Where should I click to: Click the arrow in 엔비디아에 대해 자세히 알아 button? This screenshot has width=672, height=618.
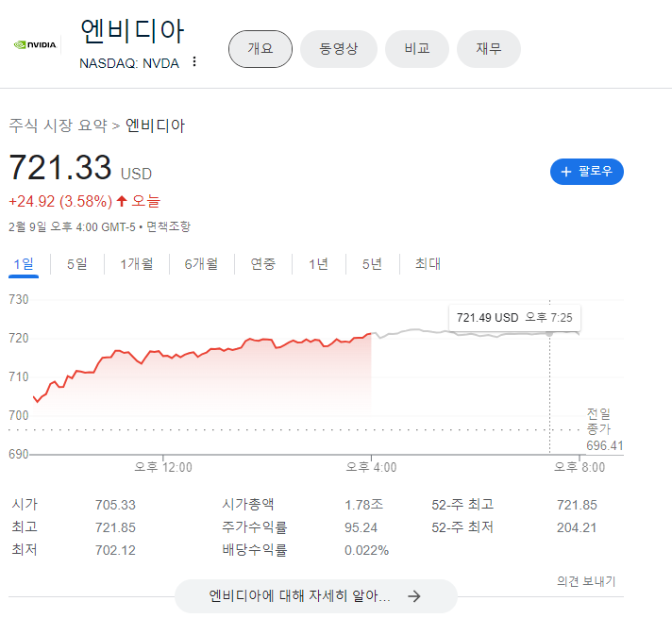point(414,596)
